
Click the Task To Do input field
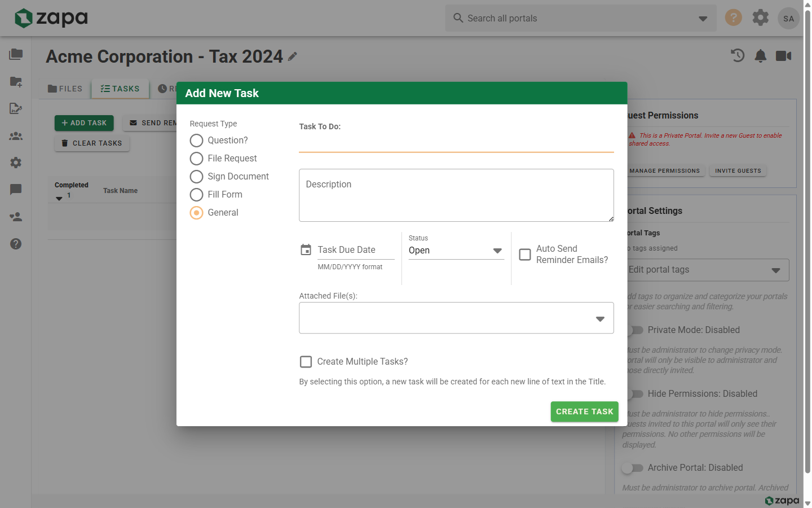coord(456,143)
